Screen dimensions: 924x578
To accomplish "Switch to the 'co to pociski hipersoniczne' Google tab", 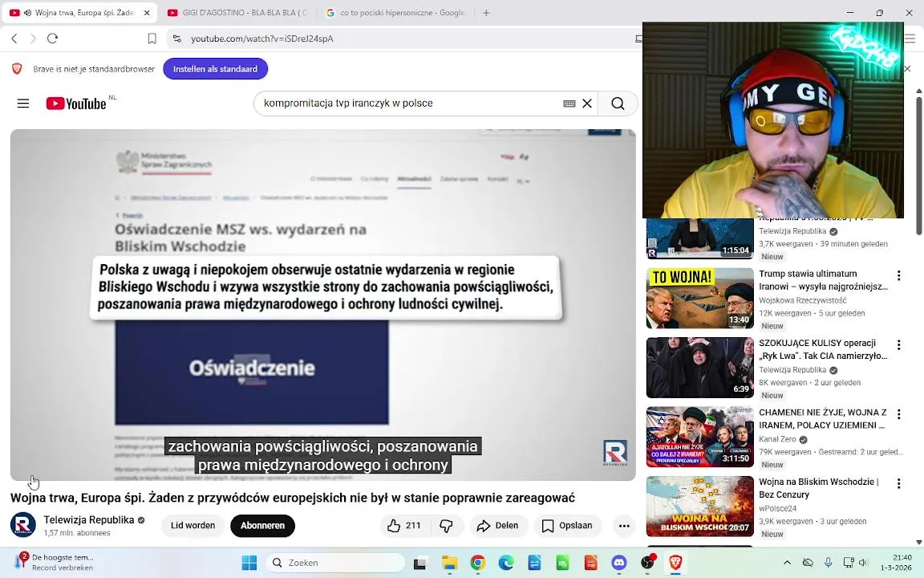I will (x=396, y=12).
